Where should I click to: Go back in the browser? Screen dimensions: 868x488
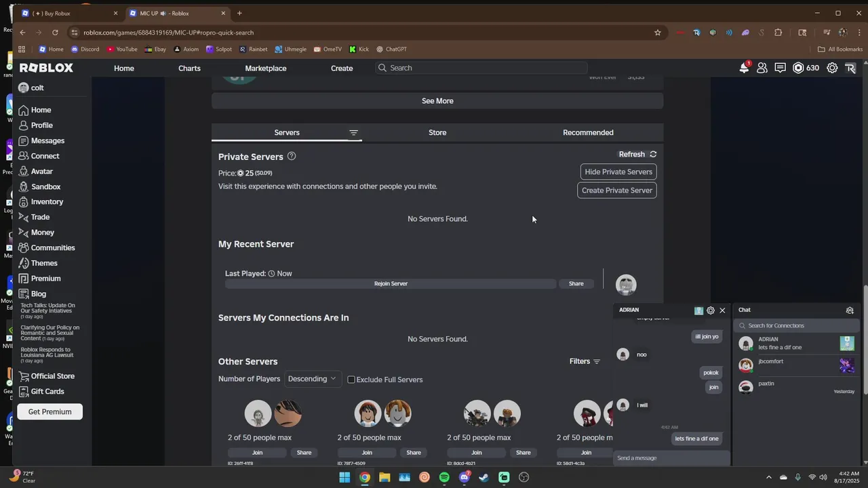22,33
